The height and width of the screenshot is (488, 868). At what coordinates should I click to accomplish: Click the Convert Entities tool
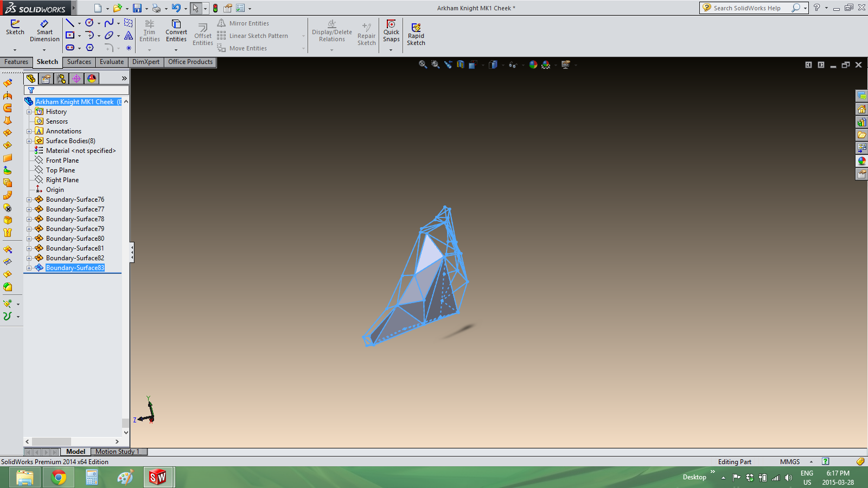[176, 31]
